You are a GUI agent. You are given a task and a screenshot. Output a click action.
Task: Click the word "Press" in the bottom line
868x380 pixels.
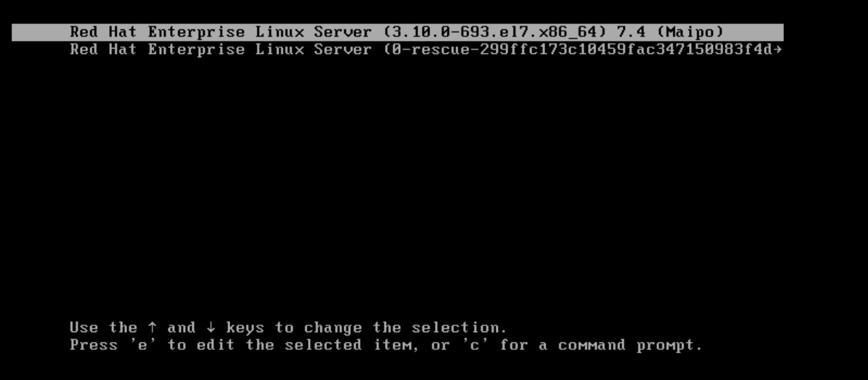click(94, 345)
